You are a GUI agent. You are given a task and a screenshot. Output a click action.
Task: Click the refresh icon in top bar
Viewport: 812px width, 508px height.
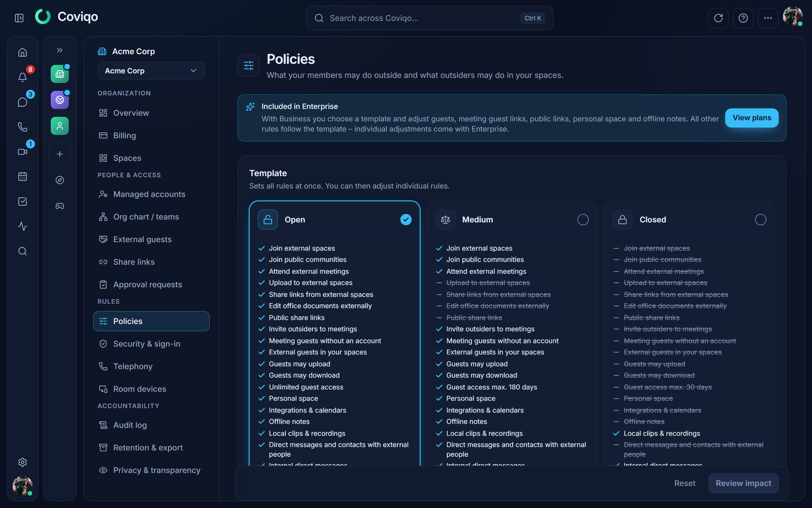pyautogui.click(x=718, y=18)
